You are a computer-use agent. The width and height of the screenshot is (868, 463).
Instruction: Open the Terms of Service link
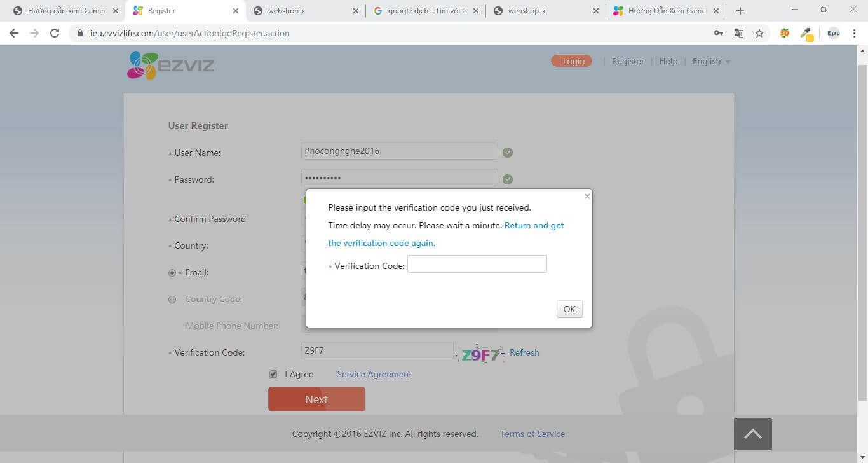[x=532, y=434]
